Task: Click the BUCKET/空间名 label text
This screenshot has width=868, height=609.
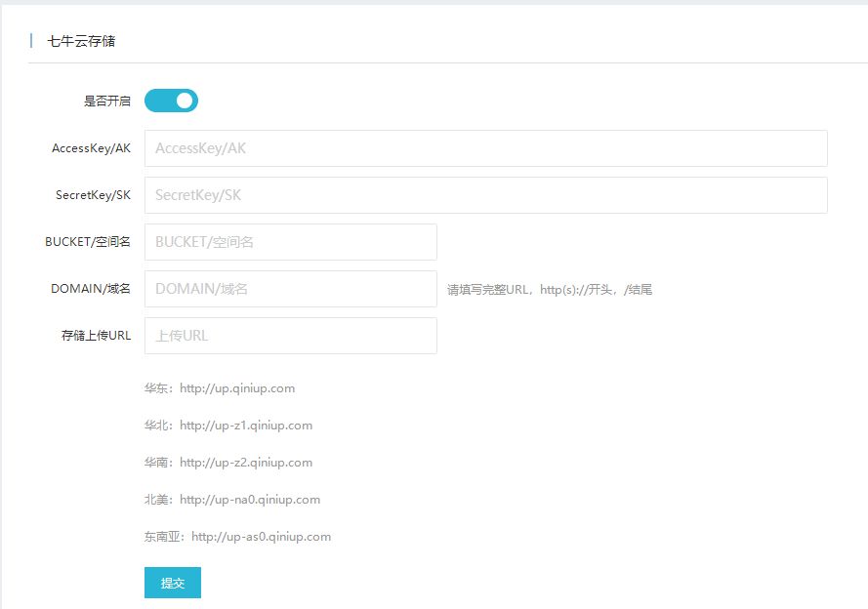Action: [x=90, y=241]
